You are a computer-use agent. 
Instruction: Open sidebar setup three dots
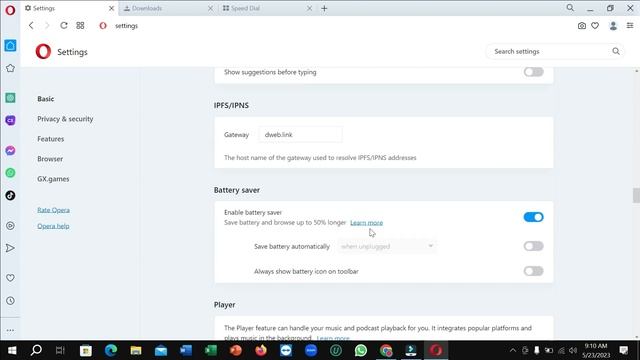[x=10, y=330]
